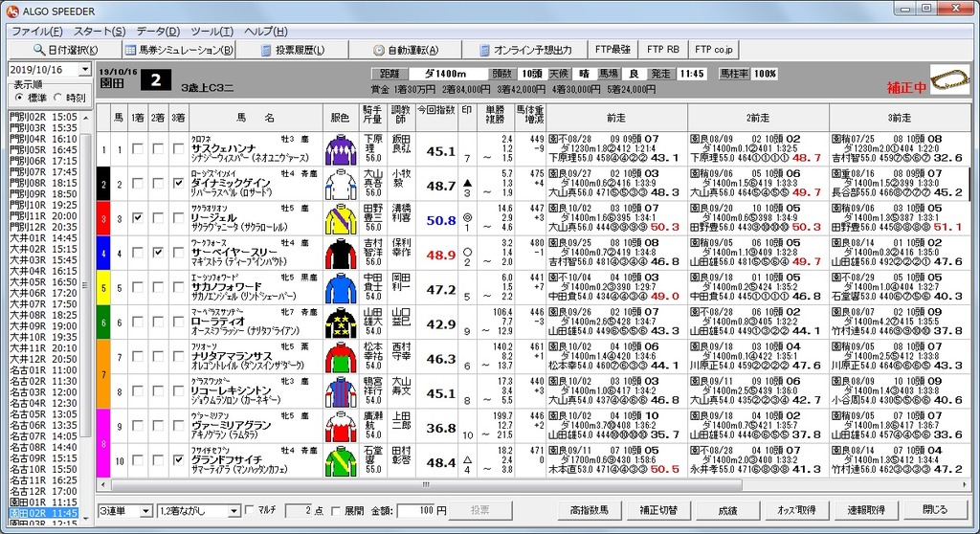The image size is (980, 534).
Task: Select 大井12R 20:50 in race list
Action: pos(44,359)
